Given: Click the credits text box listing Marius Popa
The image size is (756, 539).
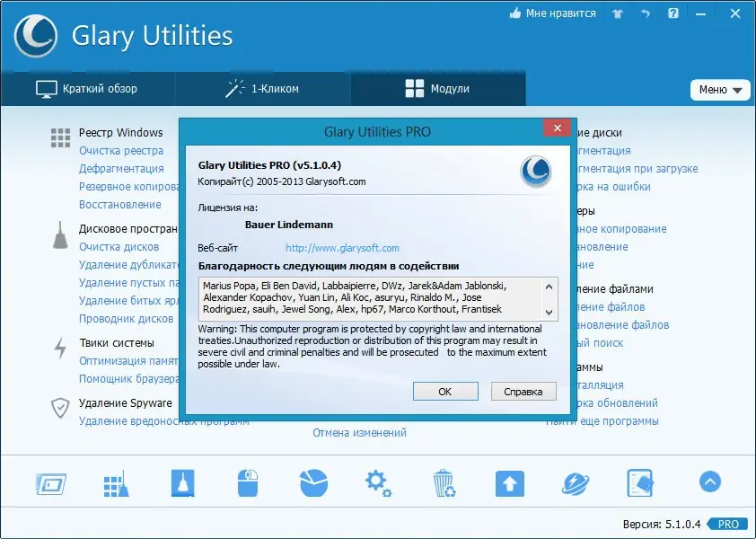Looking at the screenshot, I should (378, 298).
